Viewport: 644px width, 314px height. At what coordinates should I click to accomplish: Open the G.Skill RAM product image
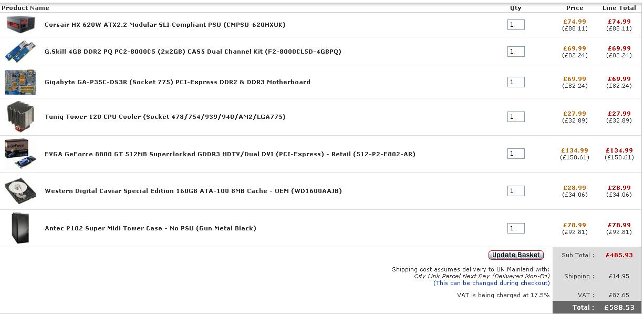click(x=20, y=52)
